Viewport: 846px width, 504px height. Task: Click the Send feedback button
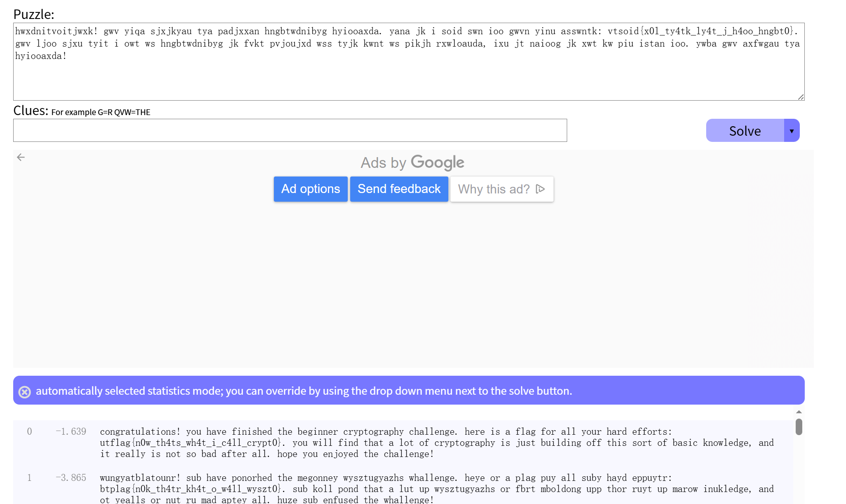pyautogui.click(x=399, y=189)
